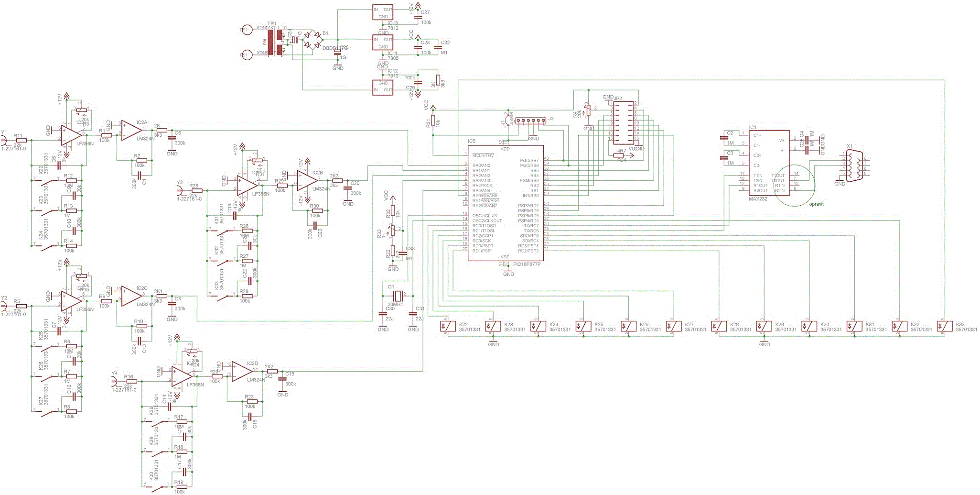Click the '7912' regulator value text
Viewport: 980px width, 495px height.
coord(393,76)
